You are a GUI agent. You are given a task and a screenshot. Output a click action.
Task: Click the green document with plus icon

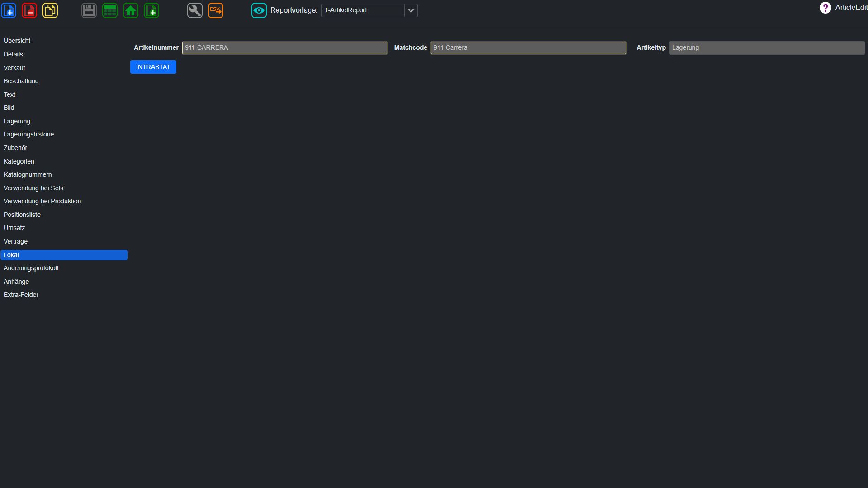click(x=151, y=10)
